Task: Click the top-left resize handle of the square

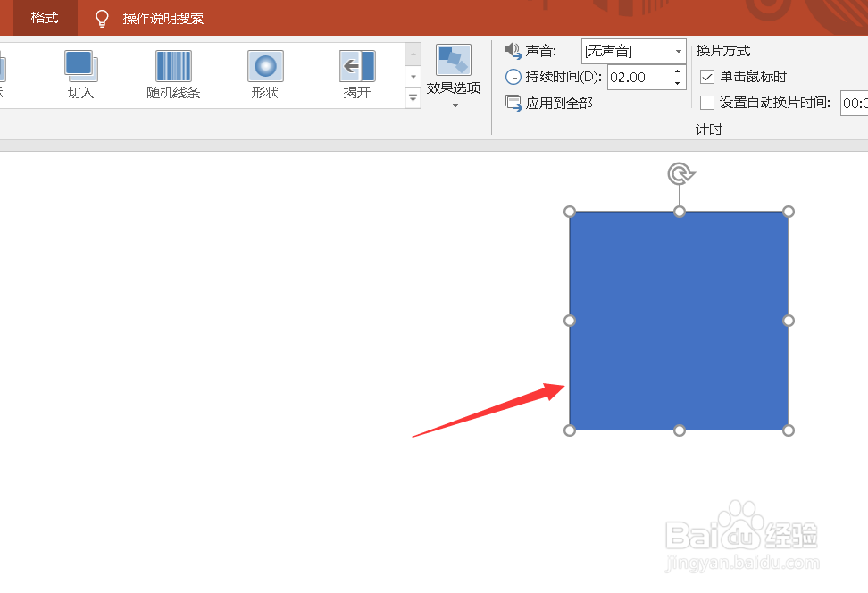Action: [x=570, y=212]
